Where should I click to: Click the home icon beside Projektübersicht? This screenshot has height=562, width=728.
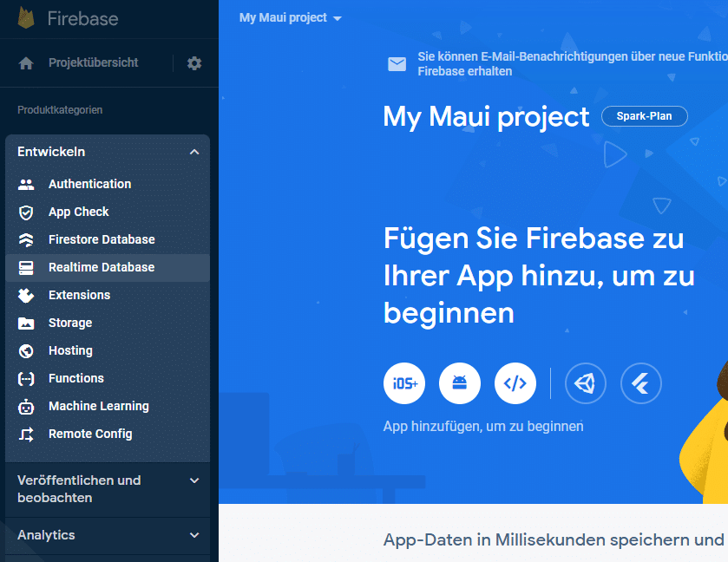point(26,63)
